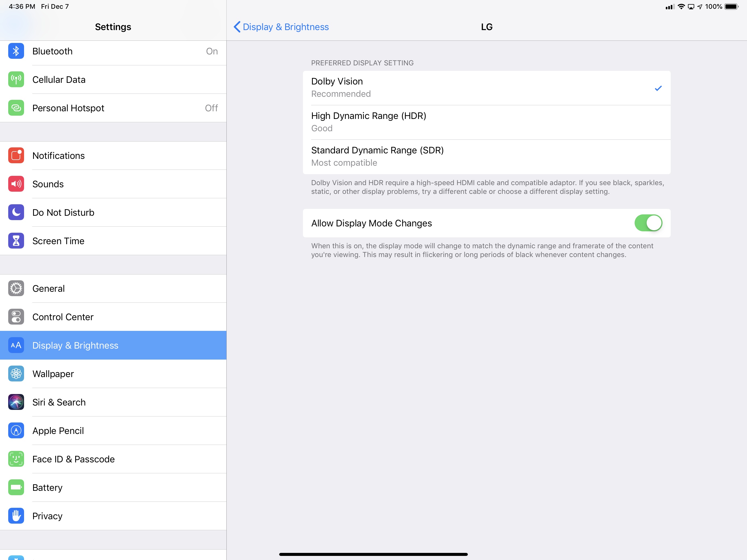Tap the General gear icon
747x560 pixels.
click(16, 288)
